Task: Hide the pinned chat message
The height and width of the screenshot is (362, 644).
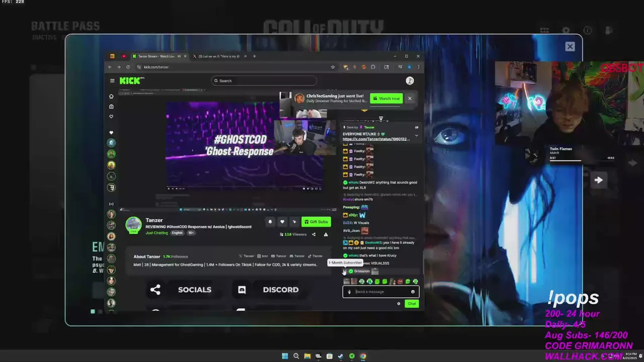Action: pos(417,127)
